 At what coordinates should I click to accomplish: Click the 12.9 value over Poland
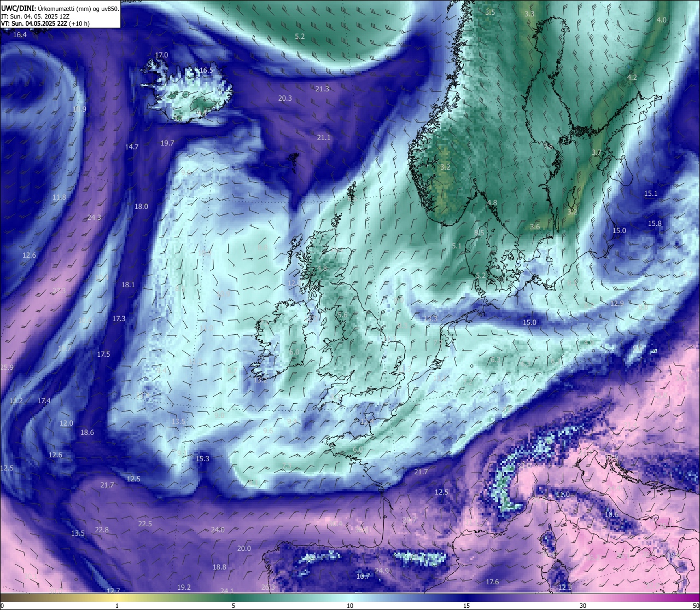pos(617,304)
